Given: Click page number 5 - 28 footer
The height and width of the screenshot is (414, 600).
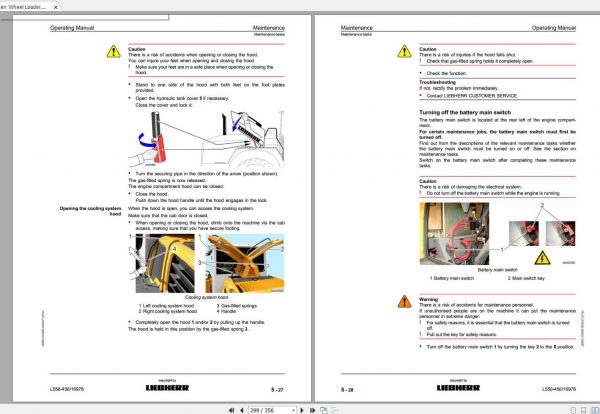Looking at the screenshot, I should tap(347, 390).
